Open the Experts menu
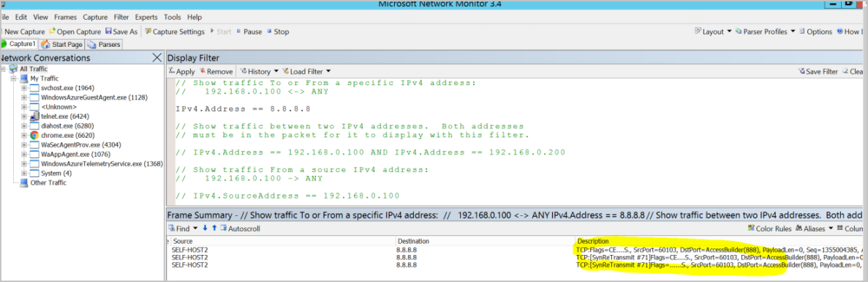The width and height of the screenshot is (868, 282). 146,17
